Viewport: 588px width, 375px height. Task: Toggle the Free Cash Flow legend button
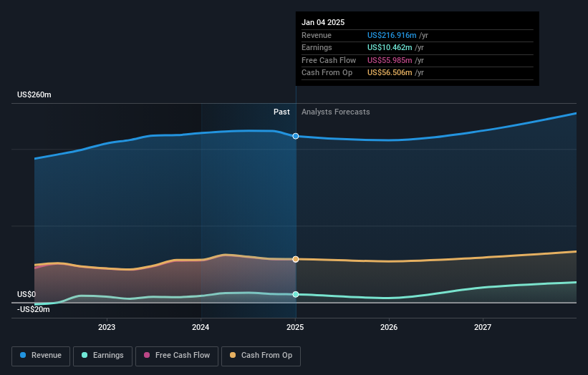click(177, 356)
